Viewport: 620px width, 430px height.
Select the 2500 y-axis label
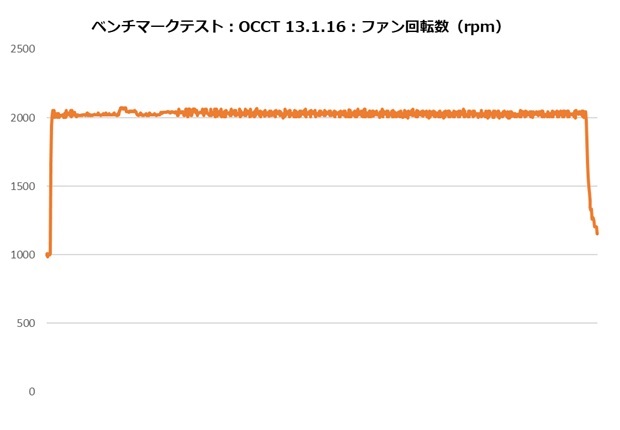(x=22, y=49)
